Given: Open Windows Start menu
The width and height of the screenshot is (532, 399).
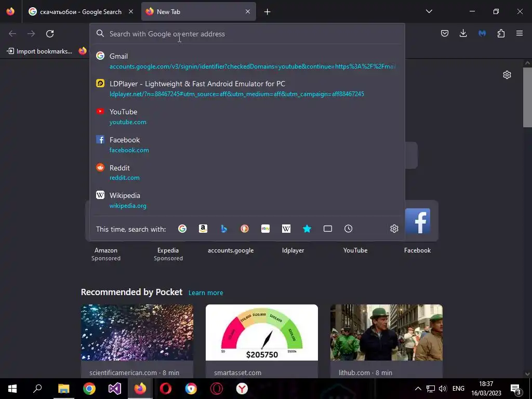Looking at the screenshot, I should (12, 389).
